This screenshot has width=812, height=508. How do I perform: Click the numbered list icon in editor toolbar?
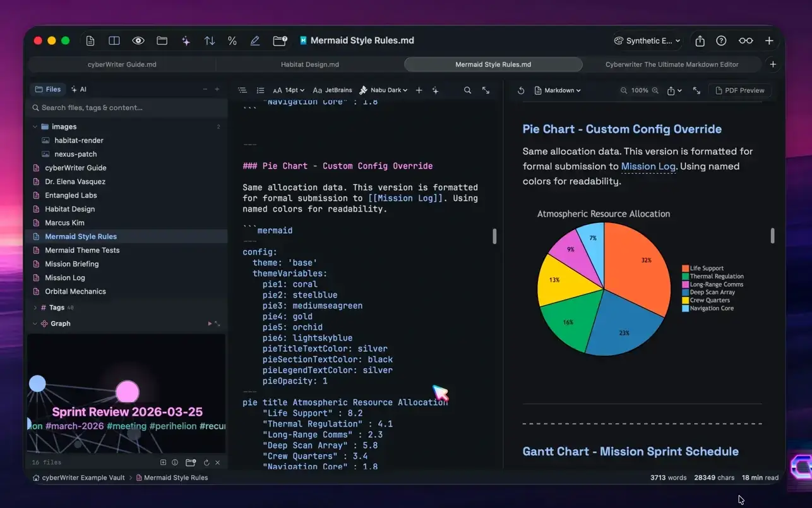(260, 90)
